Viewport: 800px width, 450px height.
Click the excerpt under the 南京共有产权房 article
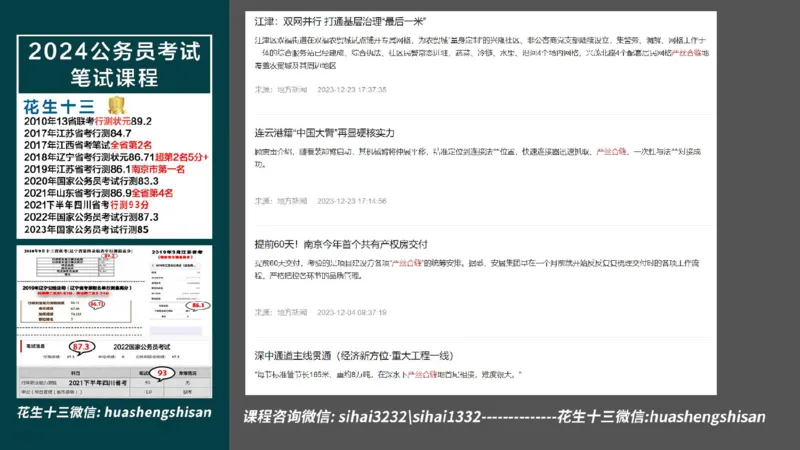point(477,269)
